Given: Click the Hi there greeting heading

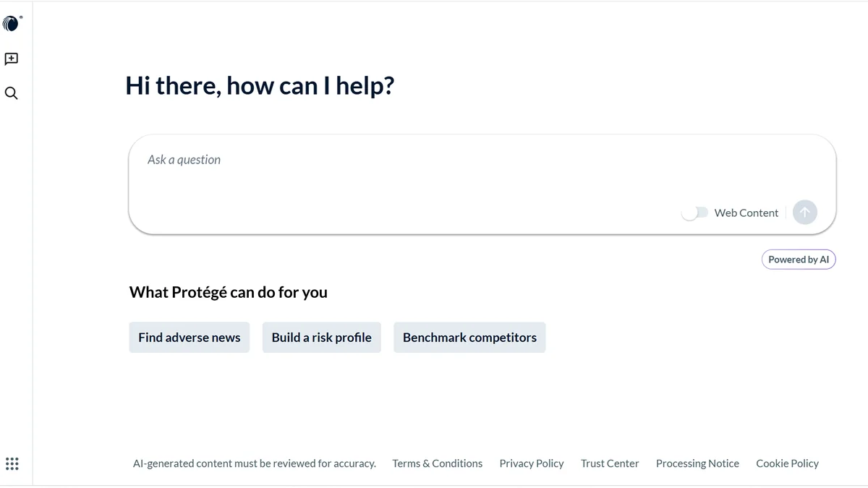Looking at the screenshot, I should (260, 85).
